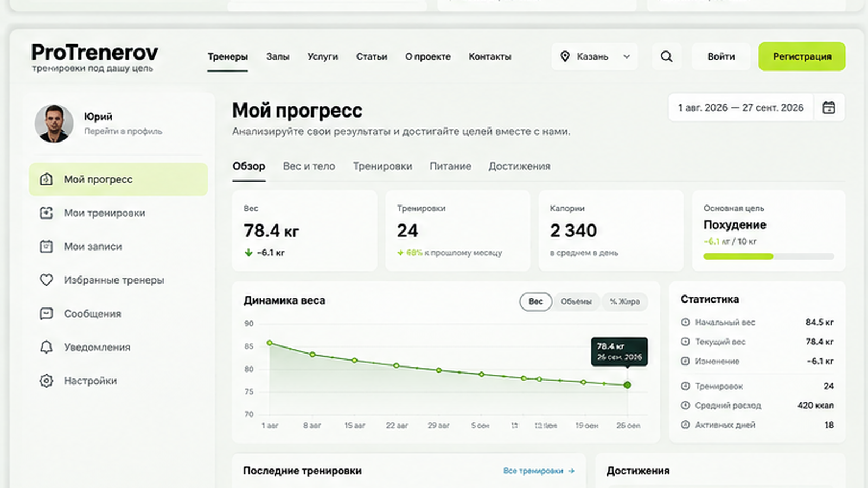Click the Уведомления bell icon
Screen dimensions: 868x488
coord(46,347)
